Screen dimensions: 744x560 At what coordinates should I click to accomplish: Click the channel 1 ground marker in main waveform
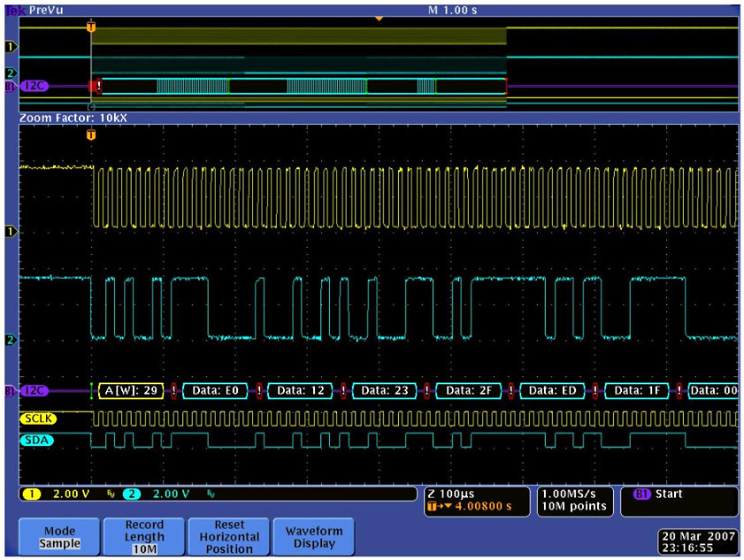[11, 231]
